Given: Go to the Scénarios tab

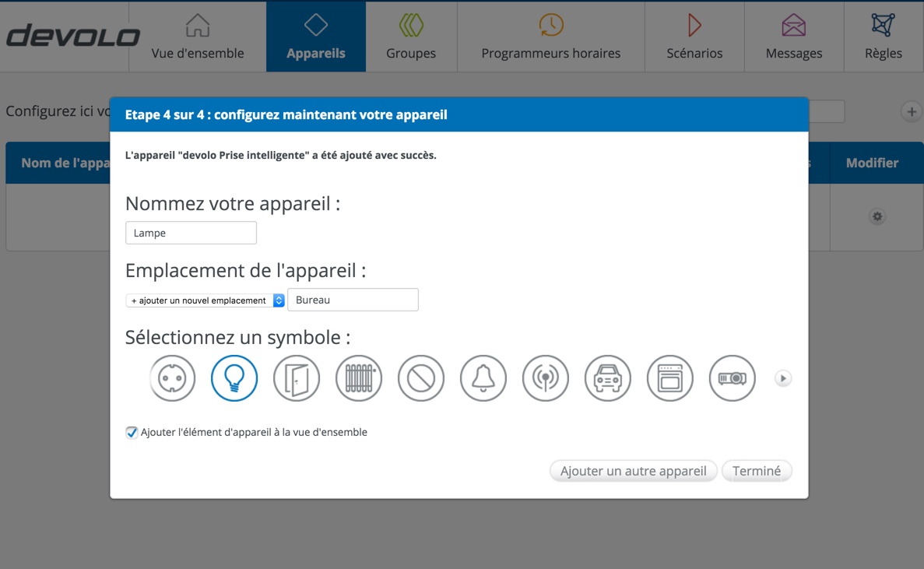Looking at the screenshot, I should (694, 37).
